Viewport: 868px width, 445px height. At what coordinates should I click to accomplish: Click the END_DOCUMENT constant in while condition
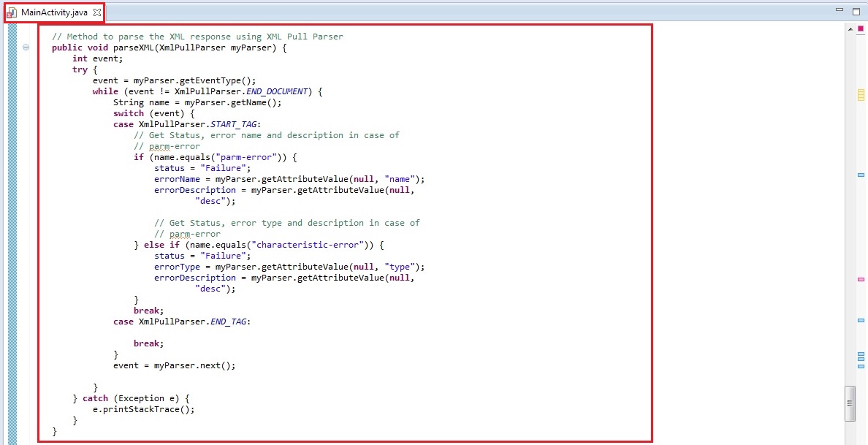click(277, 91)
